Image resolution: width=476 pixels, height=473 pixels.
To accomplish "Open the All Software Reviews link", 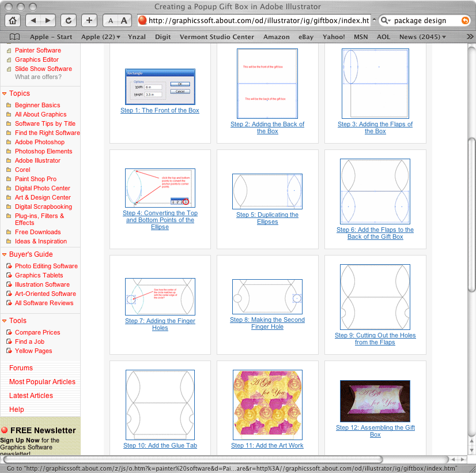I will (44, 303).
